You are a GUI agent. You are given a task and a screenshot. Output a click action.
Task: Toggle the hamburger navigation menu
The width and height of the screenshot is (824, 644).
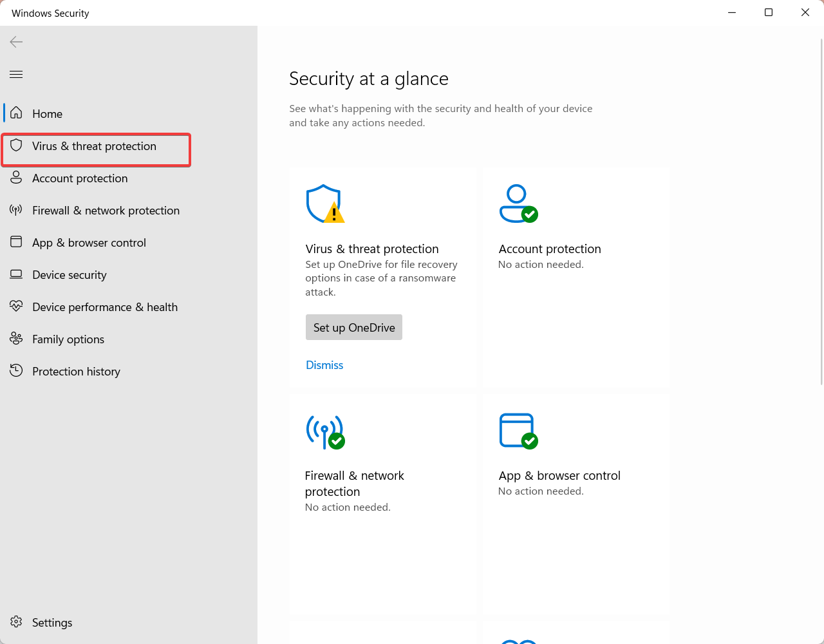16,74
